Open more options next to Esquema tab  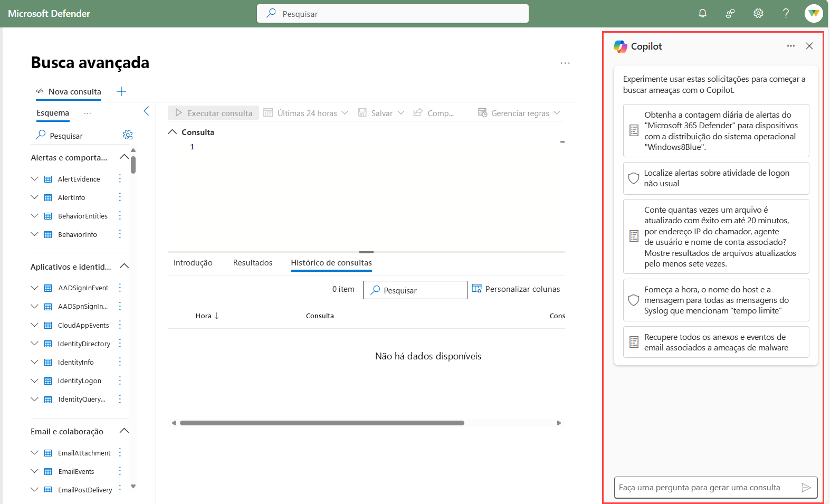tap(88, 113)
